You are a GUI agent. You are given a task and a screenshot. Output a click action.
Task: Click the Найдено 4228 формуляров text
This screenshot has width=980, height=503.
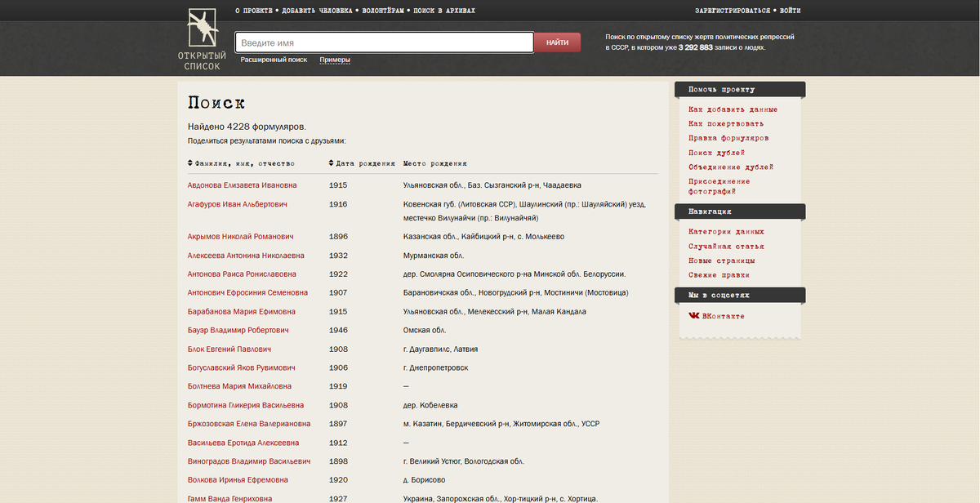(x=247, y=127)
